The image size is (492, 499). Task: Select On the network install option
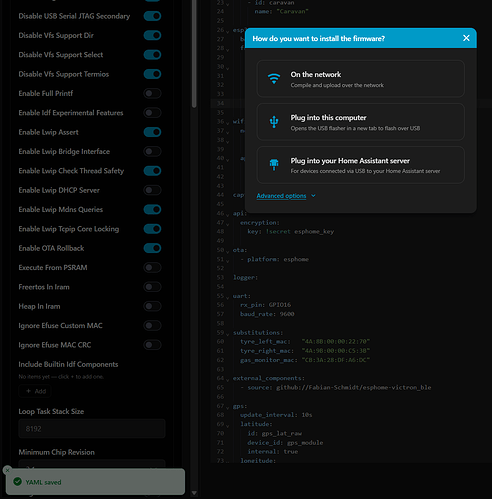[x=360, y=79]
